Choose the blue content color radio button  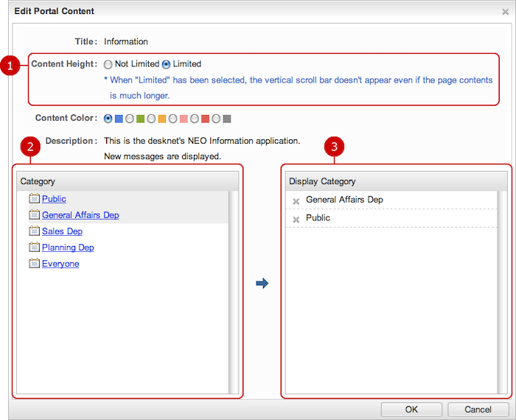[108, 118]
